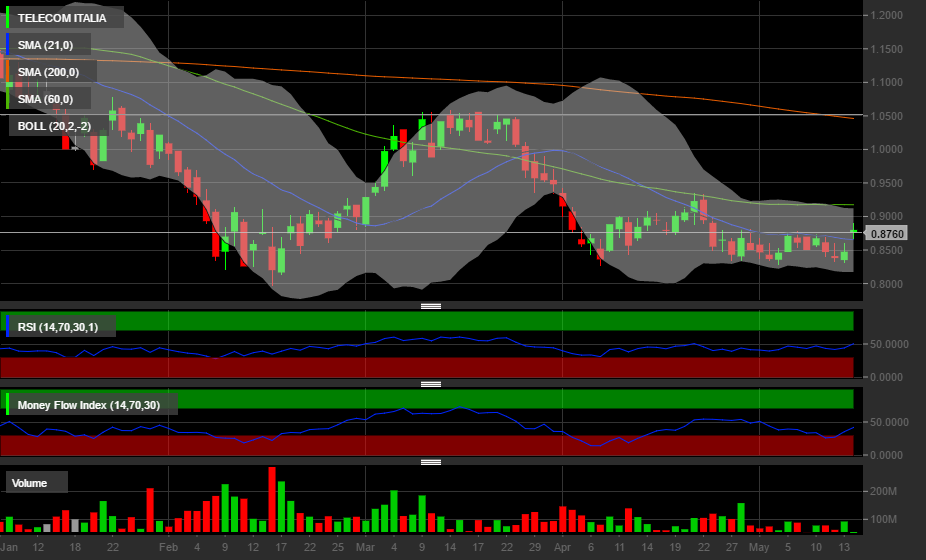Grab the divider handle between Money Flow and Volume panels
This screenshot has height=560, width=926.
click(x=431, y=462)
